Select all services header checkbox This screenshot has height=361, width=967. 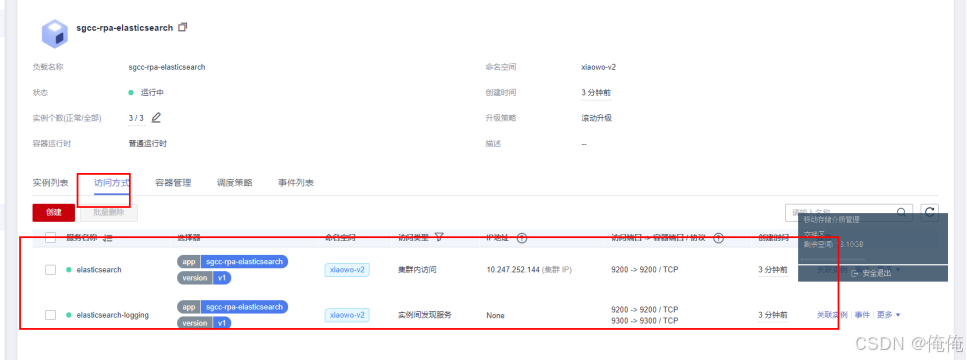point(51,237)
